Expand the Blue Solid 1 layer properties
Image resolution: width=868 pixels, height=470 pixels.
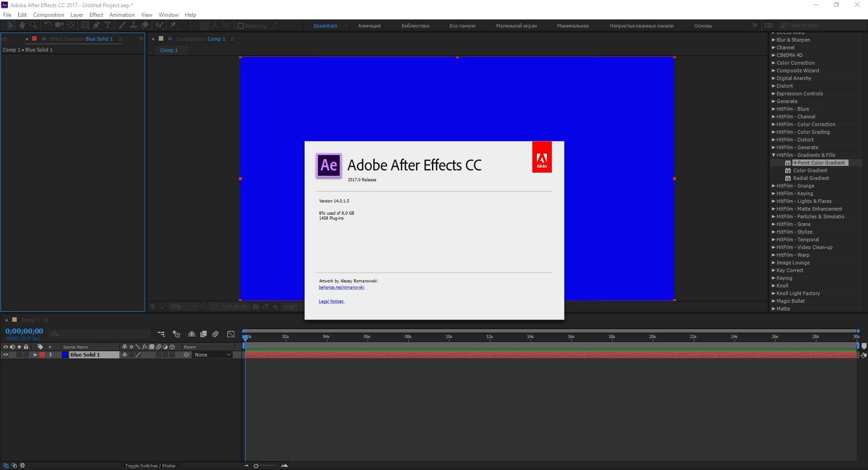coord(35,355)
